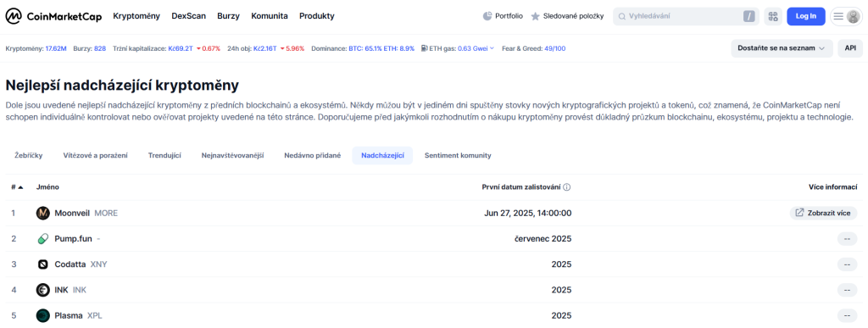Image resolution: width=868 pixels, height=328 pixels.
Task: Click the Fear & Greed 49/100 value
Action: [554, 48]
